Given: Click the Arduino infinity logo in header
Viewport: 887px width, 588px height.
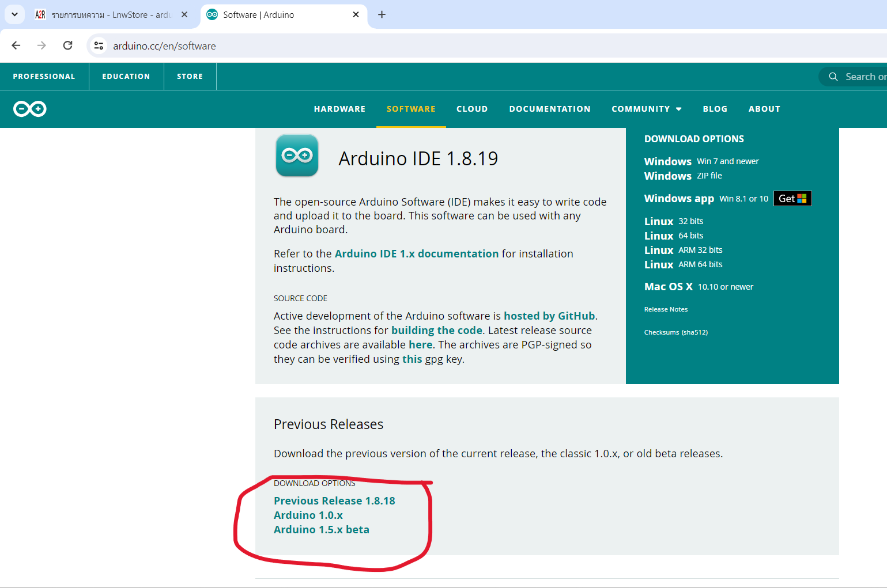Looking at the screenshot, I should [x=30, y=109].
